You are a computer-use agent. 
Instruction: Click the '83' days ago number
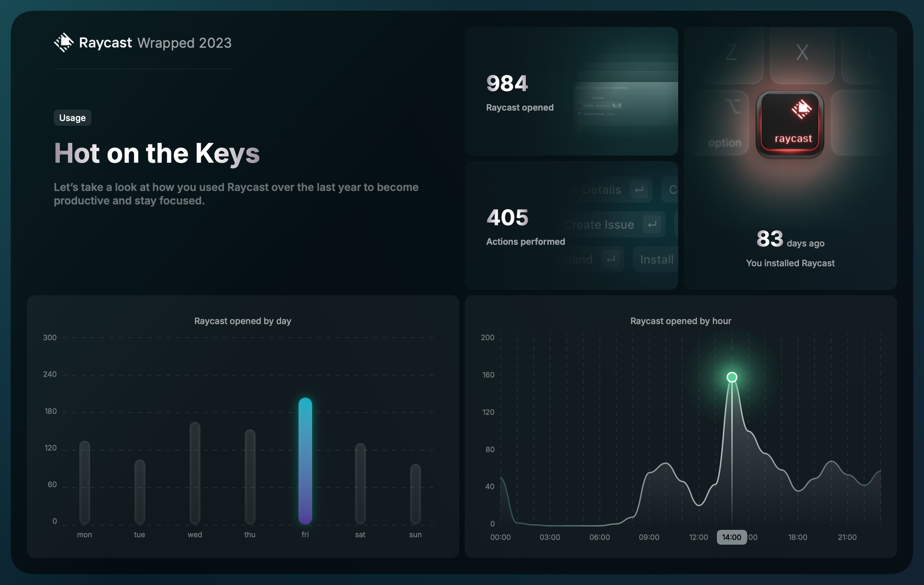769,238
